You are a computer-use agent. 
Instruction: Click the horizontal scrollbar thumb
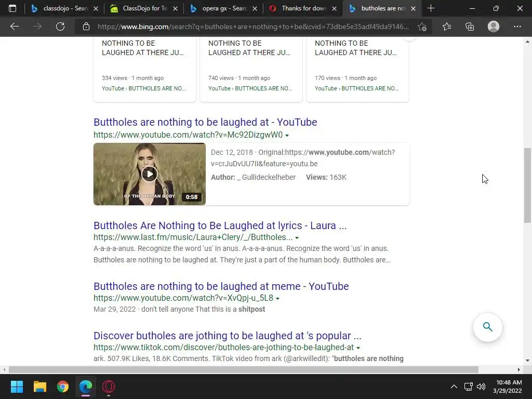(x=243, y=369)
